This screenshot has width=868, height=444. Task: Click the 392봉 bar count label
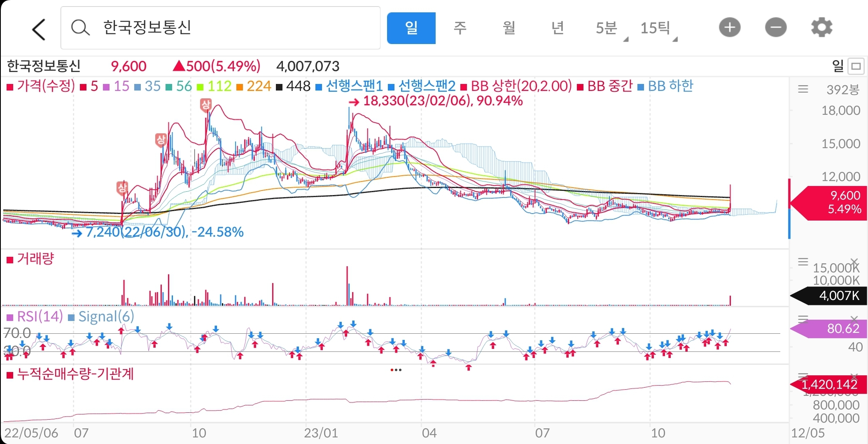(x=843, y=89)
